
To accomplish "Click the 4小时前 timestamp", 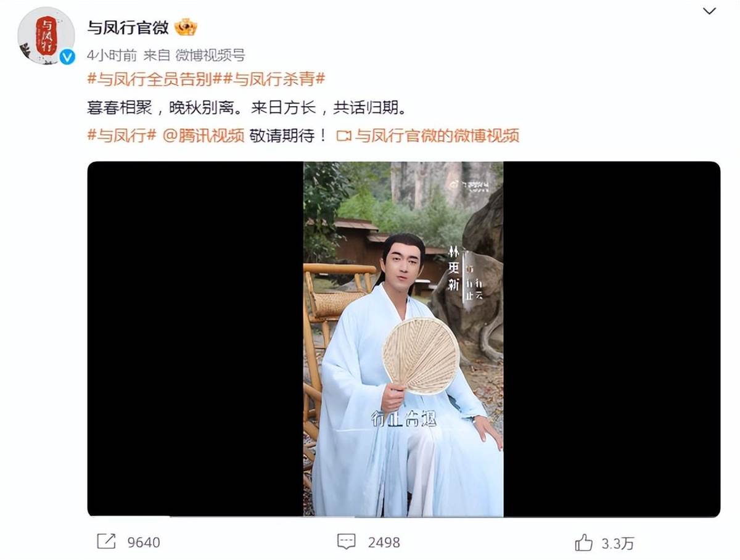I will pos(112,56).
